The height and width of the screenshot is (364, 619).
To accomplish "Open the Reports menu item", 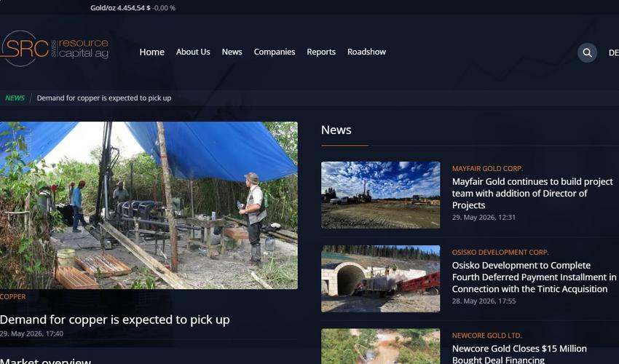I will click(x=321, y=52).
